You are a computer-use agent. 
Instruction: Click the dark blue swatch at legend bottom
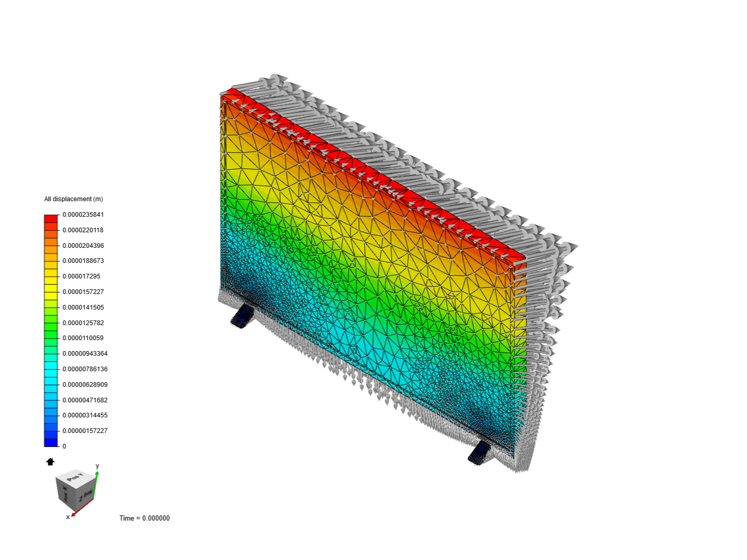pyautogui.click(x=51, y=442)
